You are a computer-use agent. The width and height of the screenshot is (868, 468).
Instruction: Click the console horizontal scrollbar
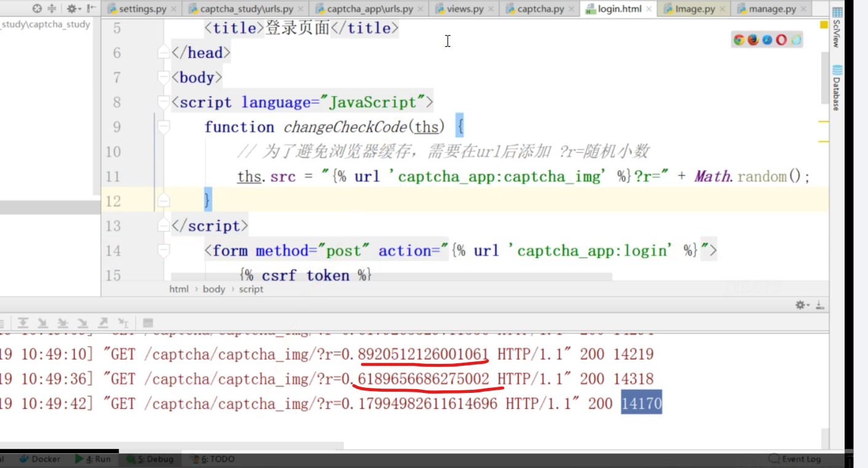(x=172, y=446)
